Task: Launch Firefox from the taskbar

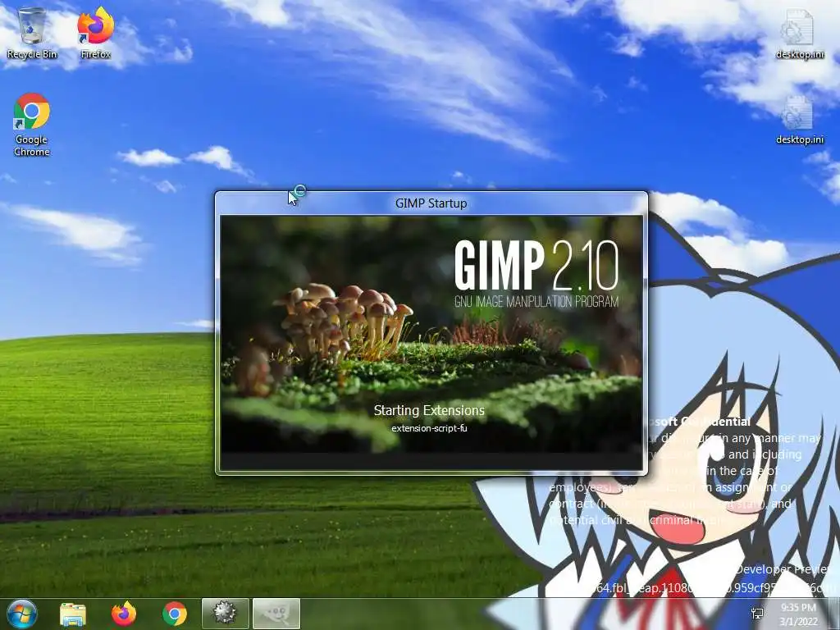Action: coord(124,614)
